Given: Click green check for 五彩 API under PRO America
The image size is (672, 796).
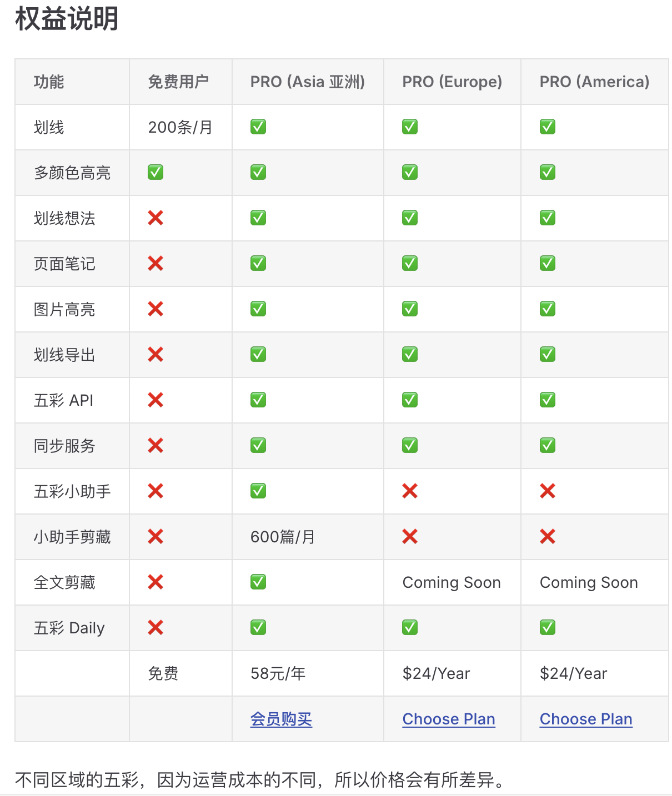Looking at the screenshot, I should pyautogui.click(x=548, y=400).
